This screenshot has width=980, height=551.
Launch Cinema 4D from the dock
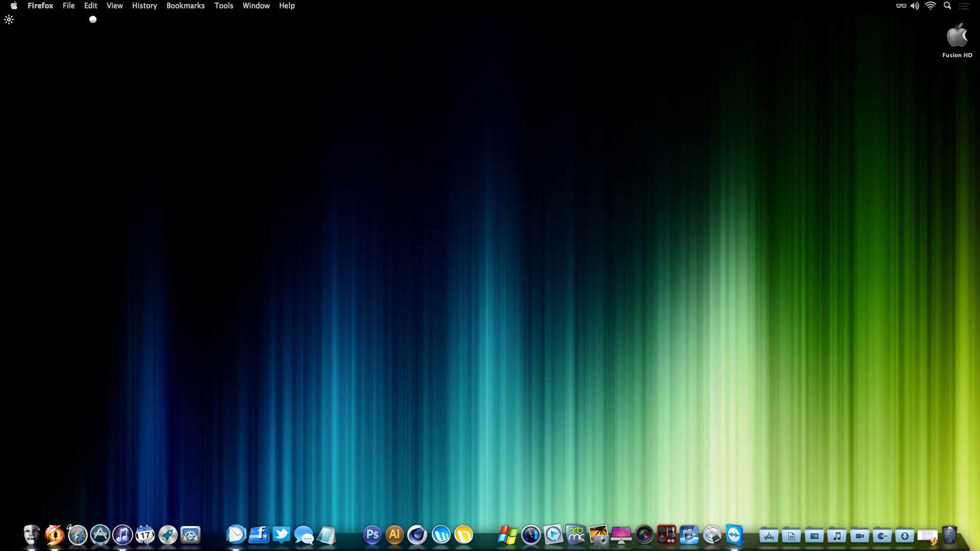click(417, 535)
